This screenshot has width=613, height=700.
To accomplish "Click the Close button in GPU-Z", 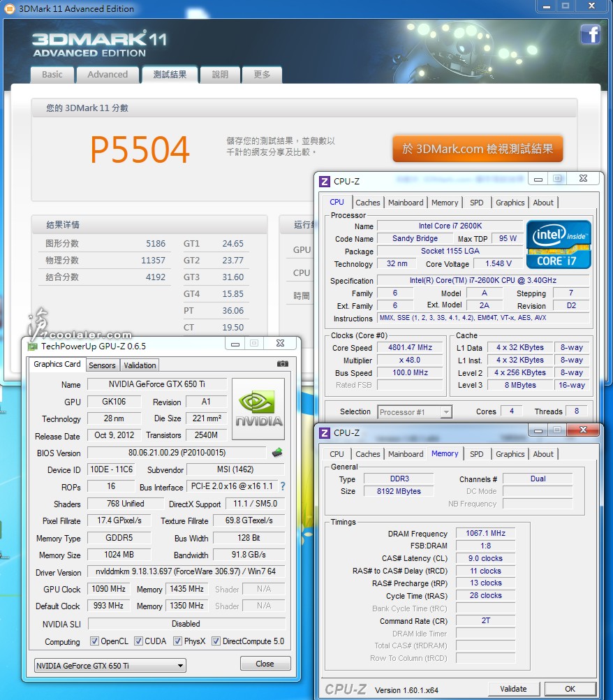I will 265,664.
